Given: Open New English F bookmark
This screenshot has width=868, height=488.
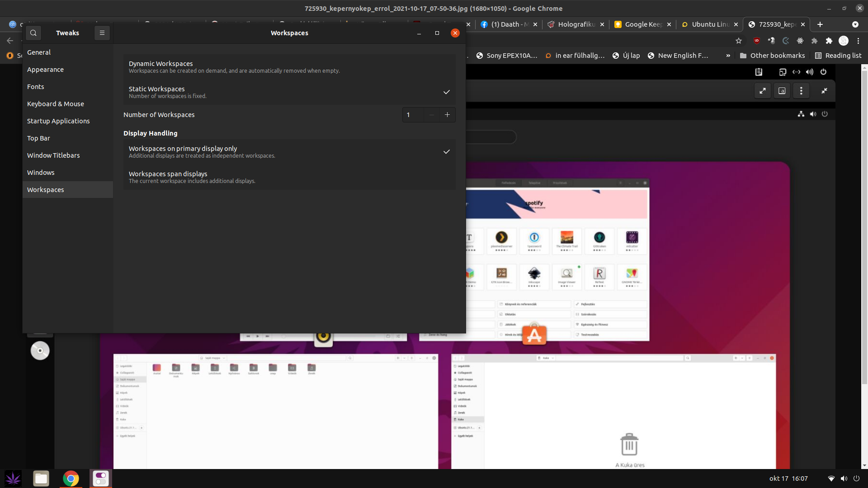Looking at the screenshot, I should click(678, 56).
